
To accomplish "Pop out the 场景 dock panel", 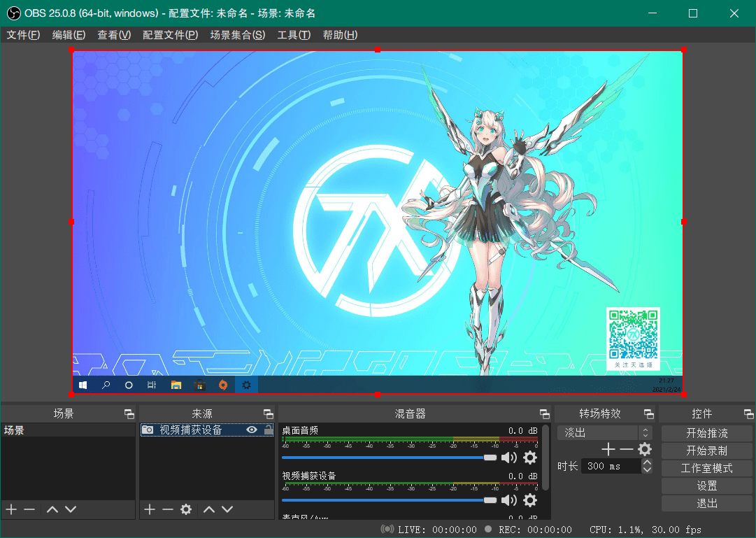I will (129, 414).
